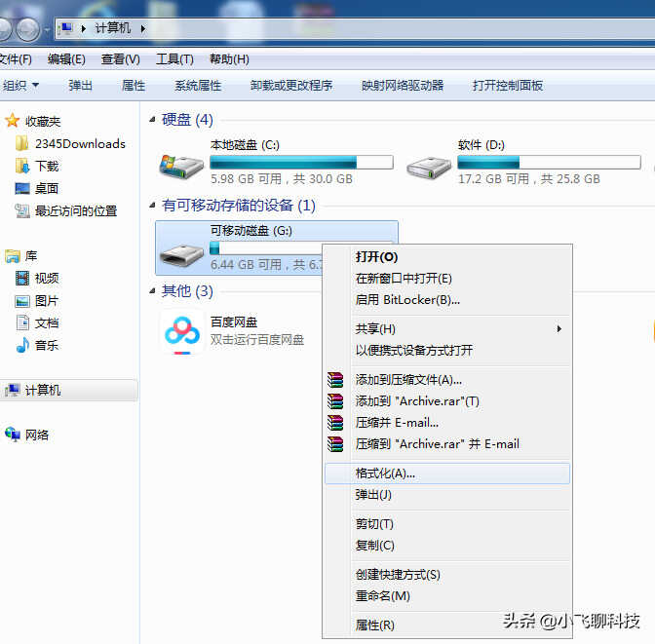Click WinRAR icon beside 添加到压缩文件(A)
Screen dimensions: 655x644
coord(335,380)
